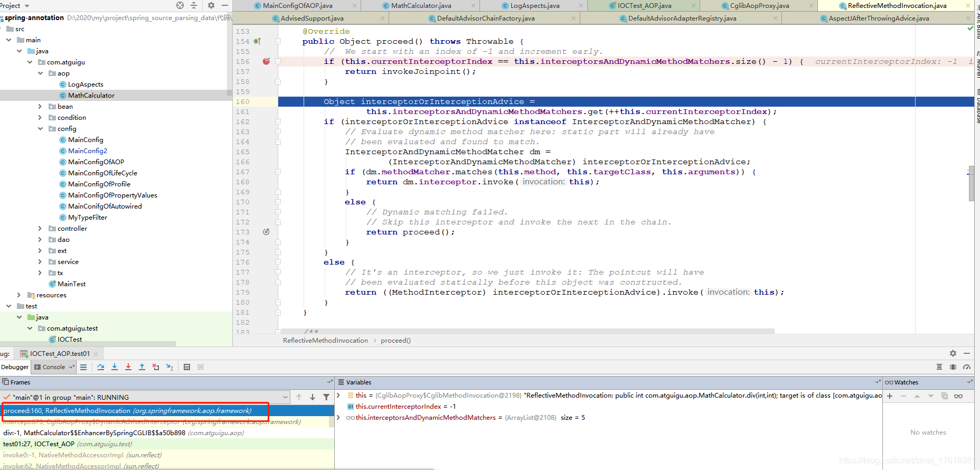The height and width of the screenshot is (470, 980).
Task: Open the Console tab in debugger
Action: pos(54,367)
